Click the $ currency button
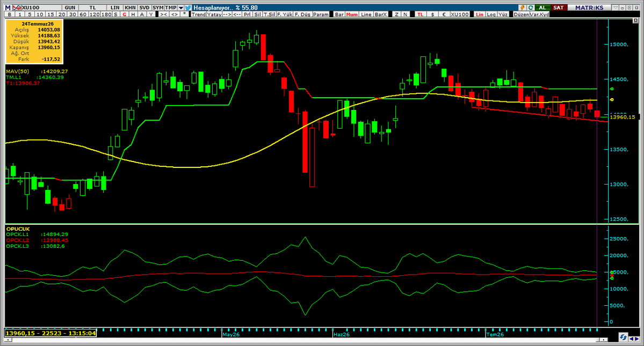644x346 pixels. coord(432,14)
